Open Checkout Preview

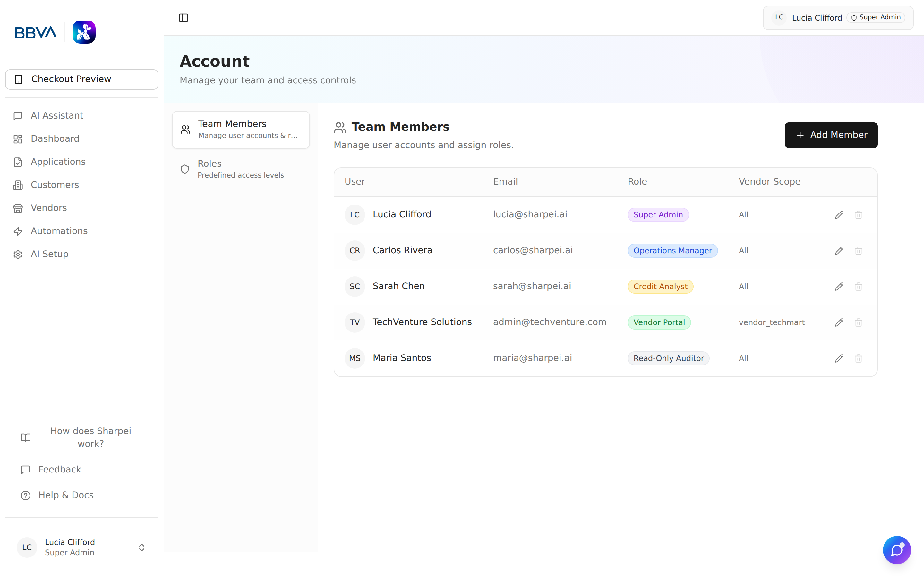pos(81,79)
